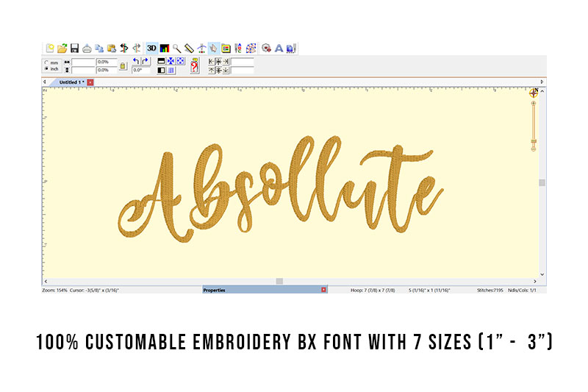The image size is (588, 392).
Task: Click the needle stitch simulator icon
Action: click(201, 48)
